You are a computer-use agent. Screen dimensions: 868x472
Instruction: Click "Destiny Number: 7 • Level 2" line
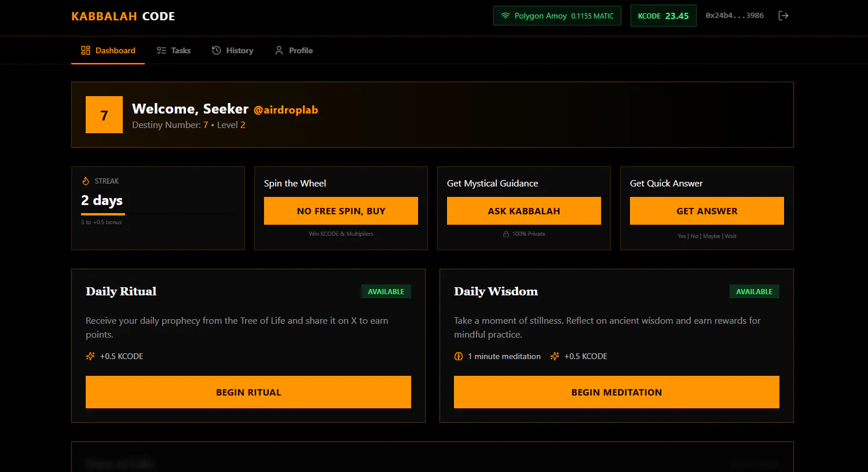pyautogui.click(x=189, y=125)
